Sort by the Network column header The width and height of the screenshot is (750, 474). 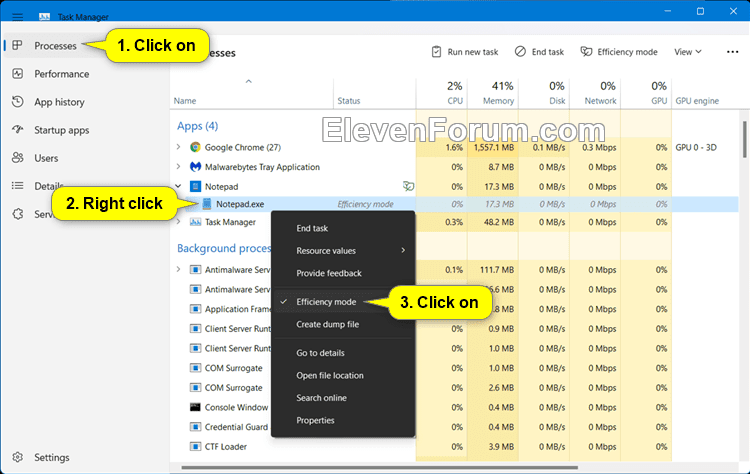pyautogui.click(x=596, y=93)
